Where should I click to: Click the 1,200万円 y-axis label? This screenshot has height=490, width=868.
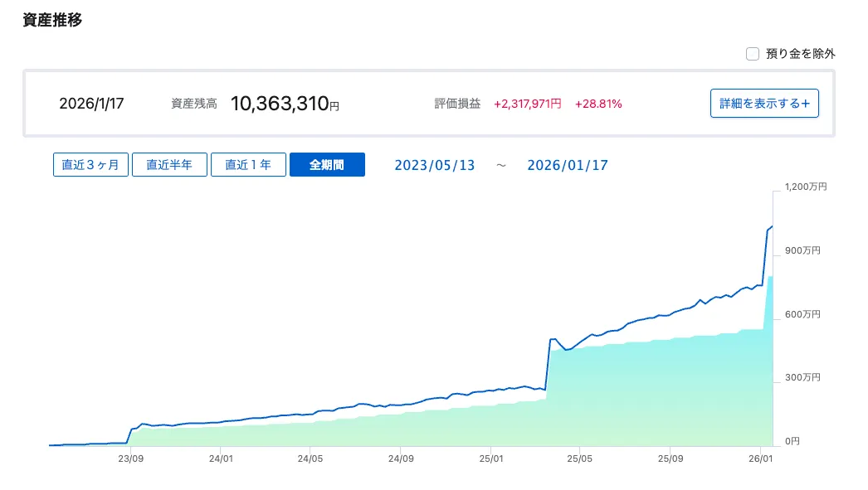806,187
